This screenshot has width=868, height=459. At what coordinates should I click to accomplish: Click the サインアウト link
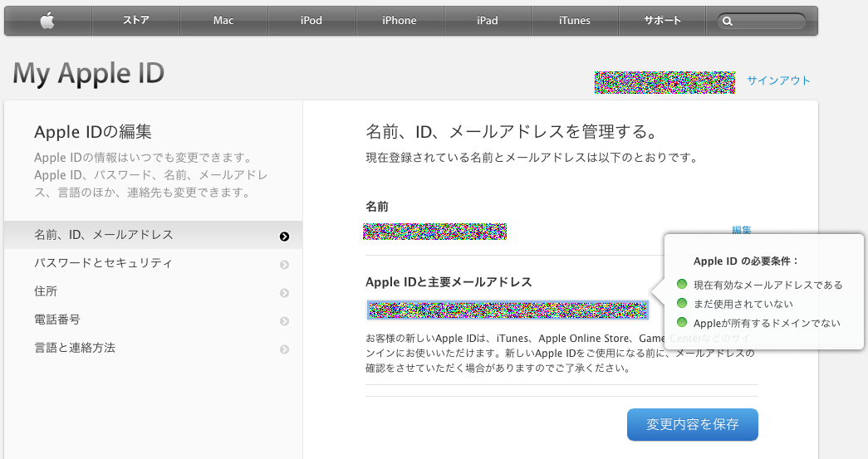tap(778, 81)
